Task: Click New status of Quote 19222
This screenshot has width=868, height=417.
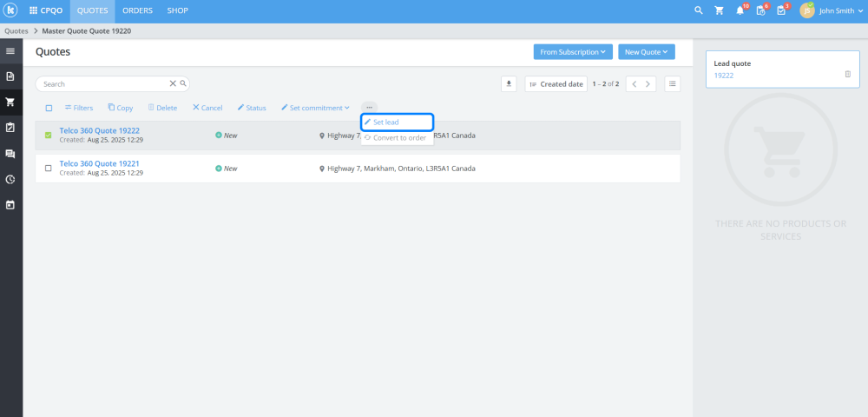Action: (227, 136)
